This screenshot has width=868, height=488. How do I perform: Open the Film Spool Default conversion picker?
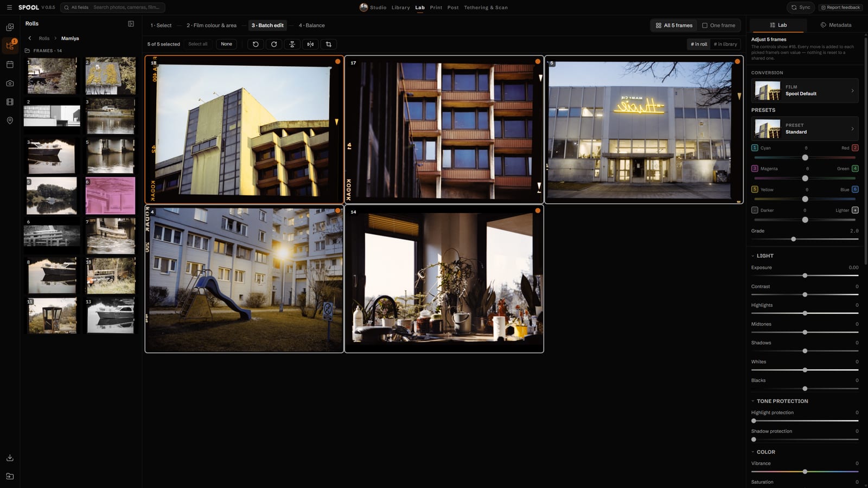805,90
